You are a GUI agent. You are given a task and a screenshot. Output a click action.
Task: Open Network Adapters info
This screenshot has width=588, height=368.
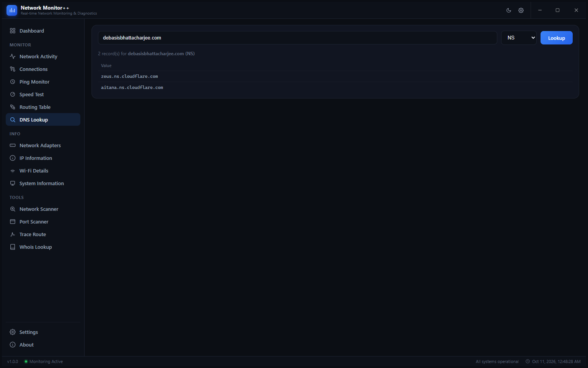tap(43, 145)
